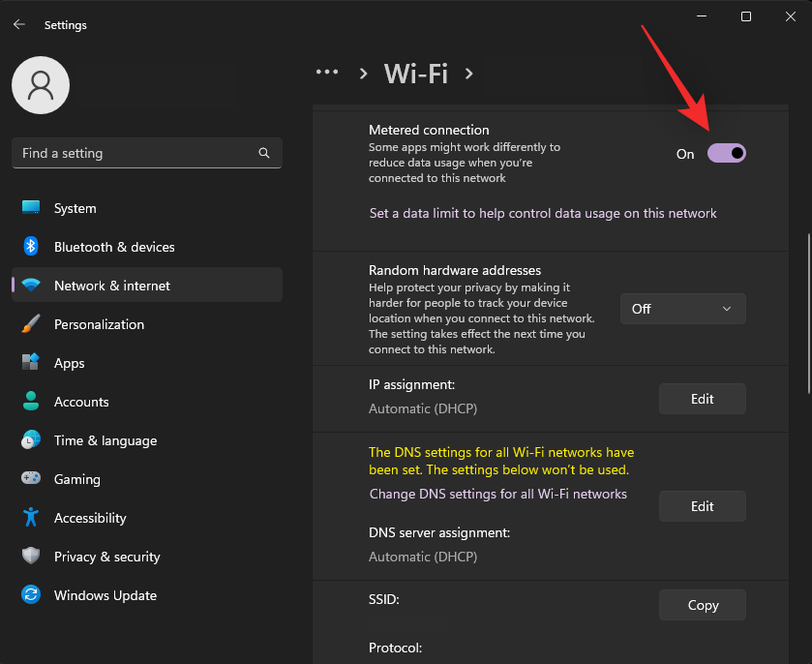Expand the breadcrumb ellipsis menu
The height and width of the screenshot is (664, 812).
tap(327, 73)
